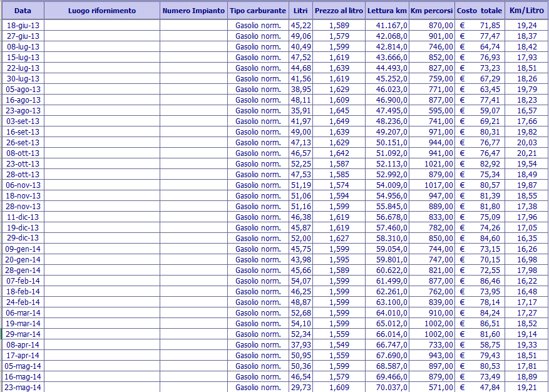Click the date cell 23-mag-14

23,387
